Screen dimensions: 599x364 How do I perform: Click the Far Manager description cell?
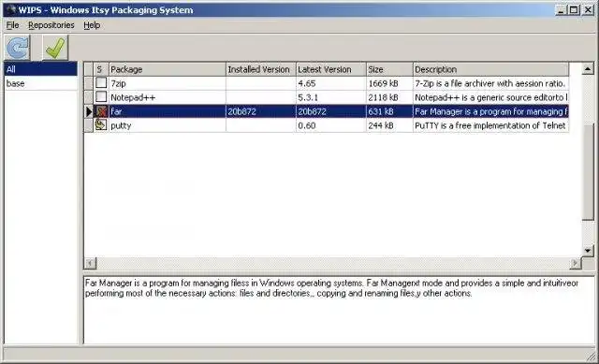coord(490,111)
